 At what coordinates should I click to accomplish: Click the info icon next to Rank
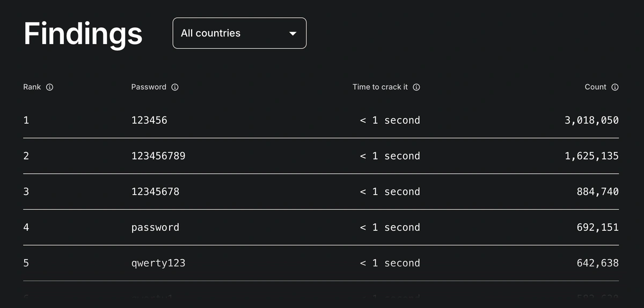(50, 87)
